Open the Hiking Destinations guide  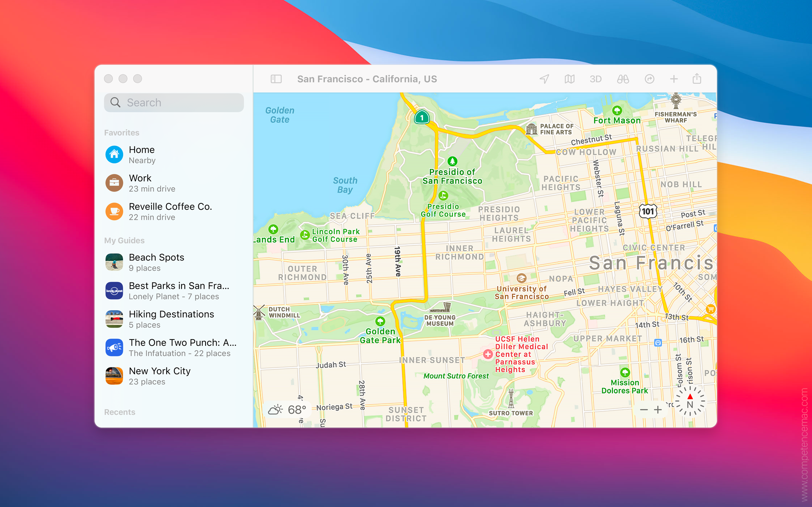171,319
